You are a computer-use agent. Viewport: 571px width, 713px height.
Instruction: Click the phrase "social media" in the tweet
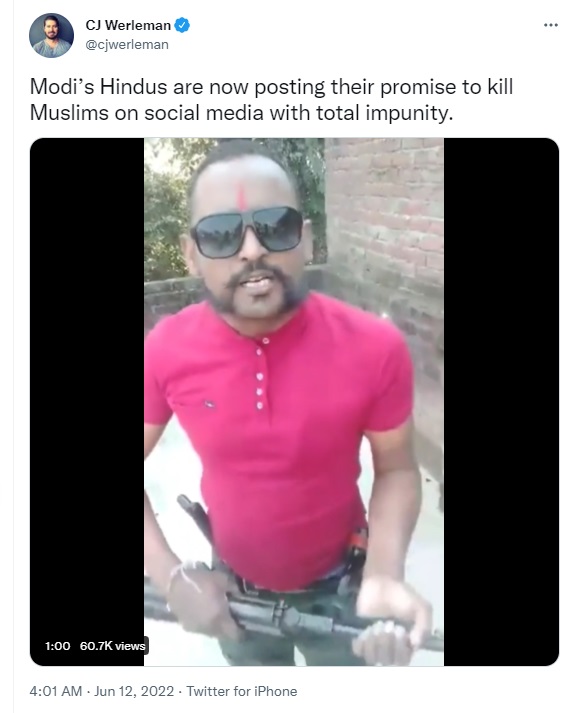click(x=204, y=113)
